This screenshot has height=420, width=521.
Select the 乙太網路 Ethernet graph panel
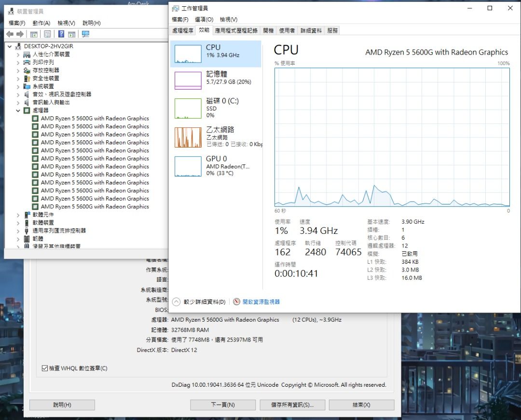point(188,137)
